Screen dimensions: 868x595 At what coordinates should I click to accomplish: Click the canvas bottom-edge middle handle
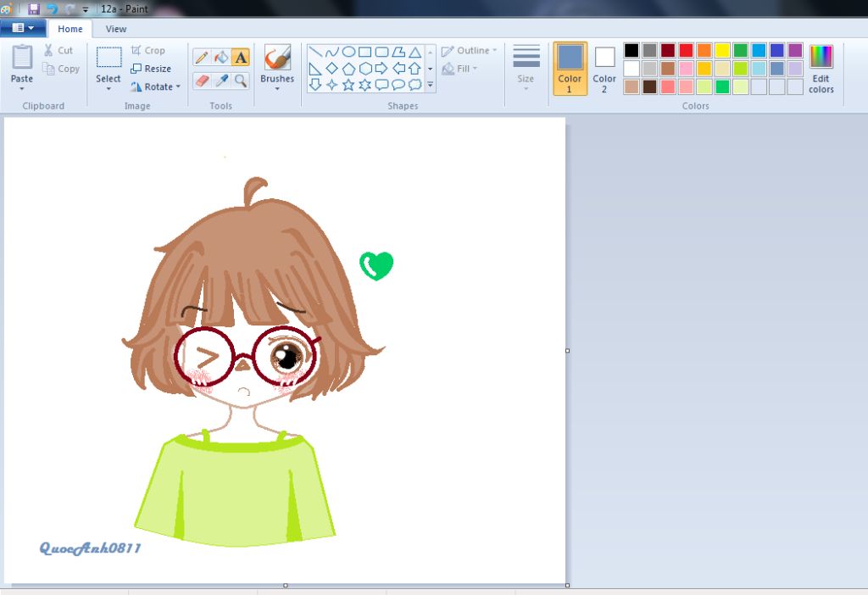pos(285,585)
